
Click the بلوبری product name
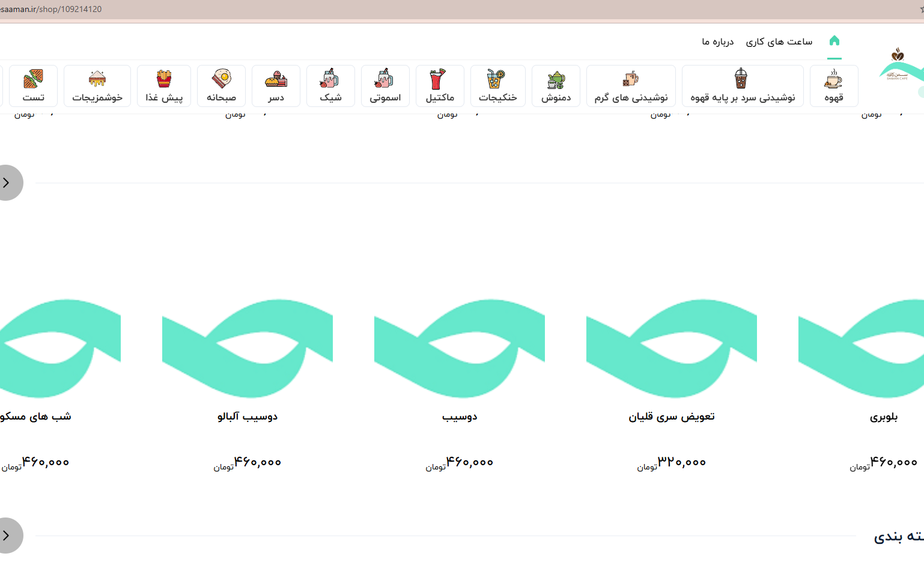pos(884,417)
